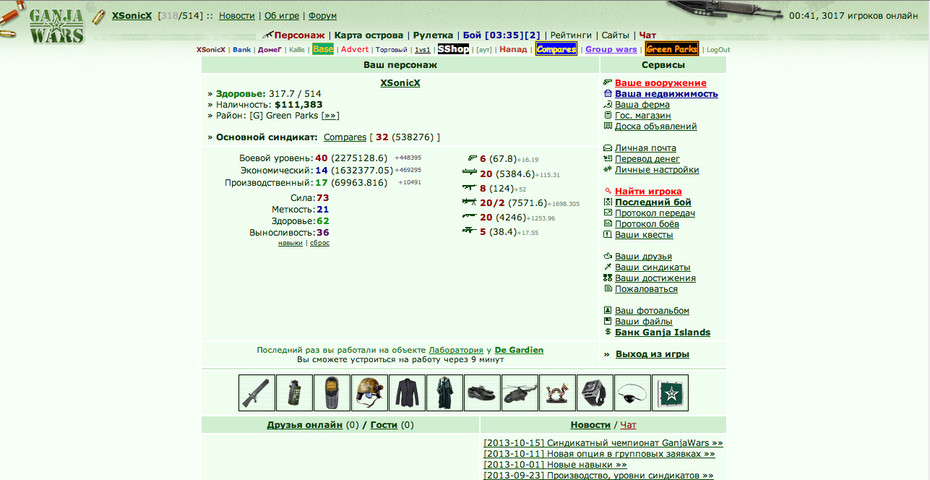
Task: Open the Протокол боёв link
Action: click(647, 224)
